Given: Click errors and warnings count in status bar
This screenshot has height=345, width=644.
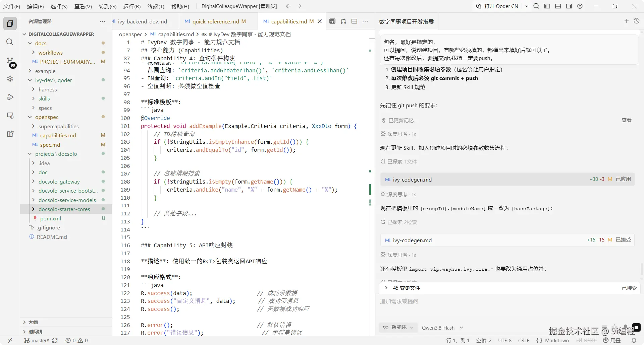Looking at the screenshot, I should [x=77, y=340].
